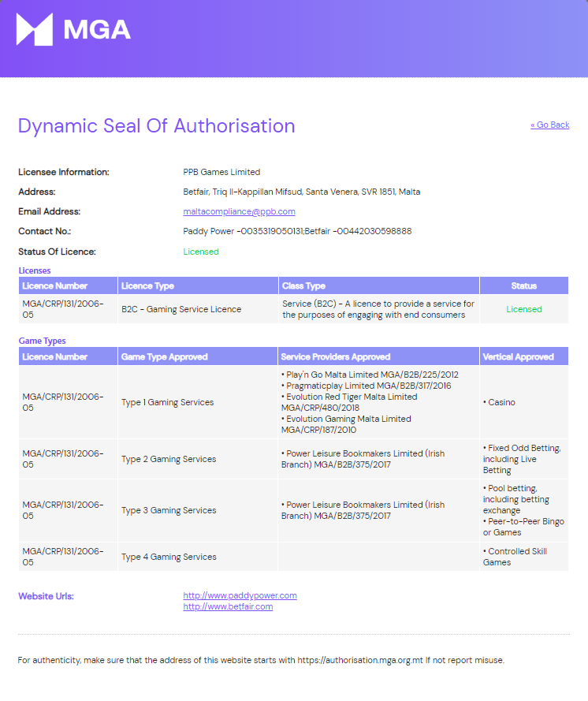Click the Website Urls label
Viewport: 588px width, 701px height.
click(46, 596)
